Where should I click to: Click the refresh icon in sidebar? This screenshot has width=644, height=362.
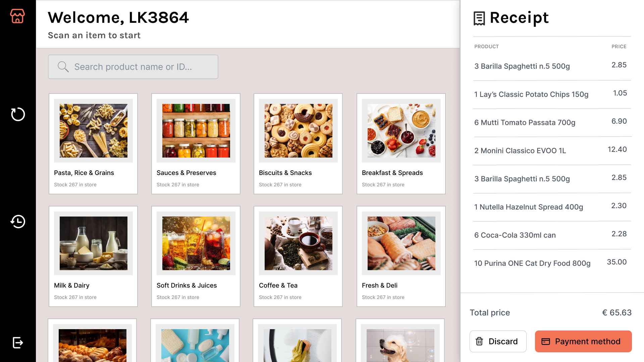tap(18, 114)
